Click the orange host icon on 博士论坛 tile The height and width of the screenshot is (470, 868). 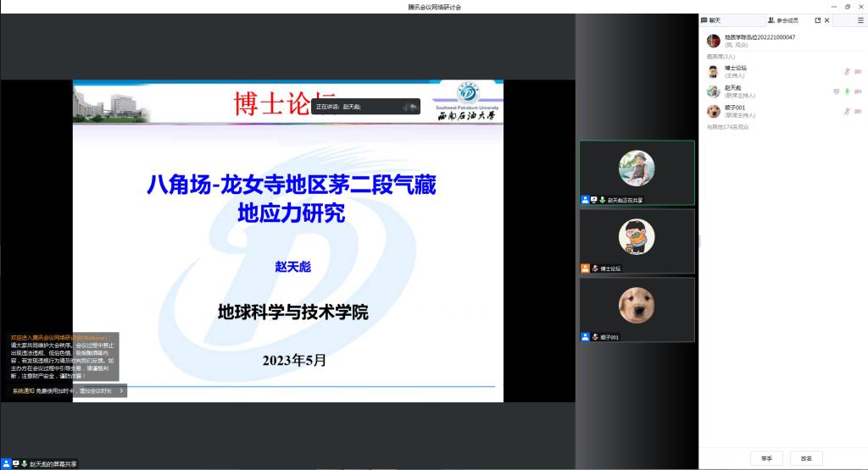point(585,268)
